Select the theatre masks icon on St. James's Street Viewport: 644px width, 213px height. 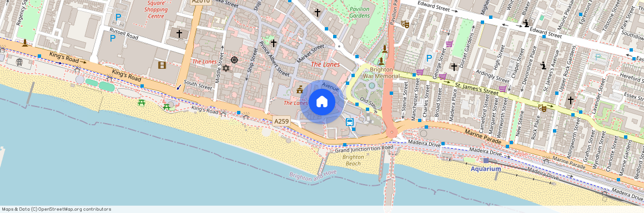(542, 108)
